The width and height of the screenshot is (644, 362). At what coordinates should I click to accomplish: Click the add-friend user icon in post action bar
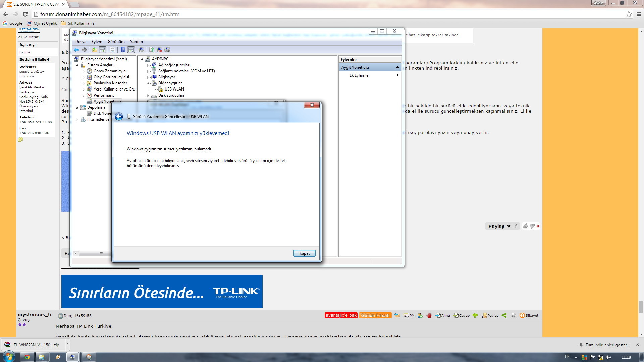420,315
